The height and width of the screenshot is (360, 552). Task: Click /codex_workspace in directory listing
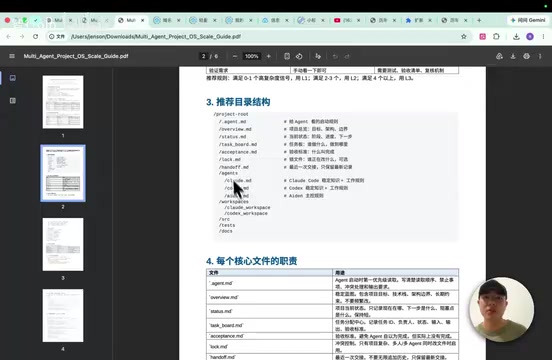pyautogui.click(x=246, y=214)
